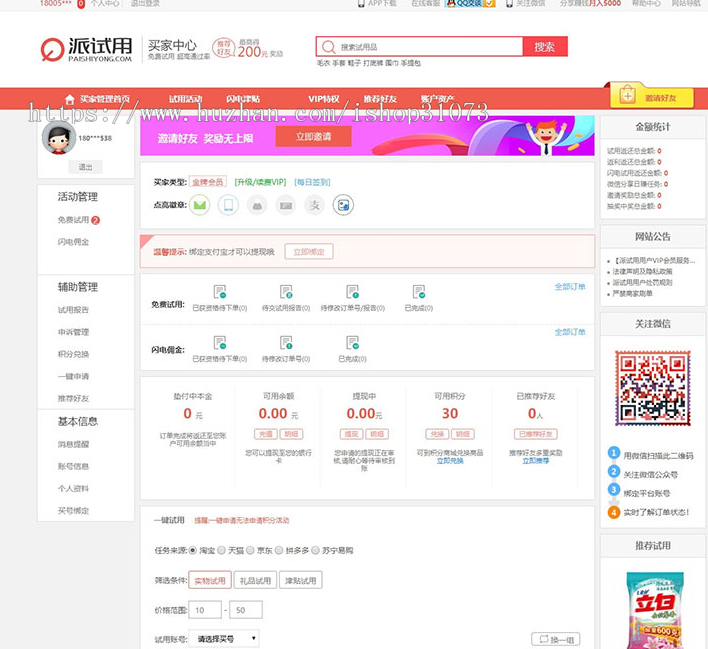Click the QQ交谈 chat icon in top bar
708x649 pixels.
(470, 3)
